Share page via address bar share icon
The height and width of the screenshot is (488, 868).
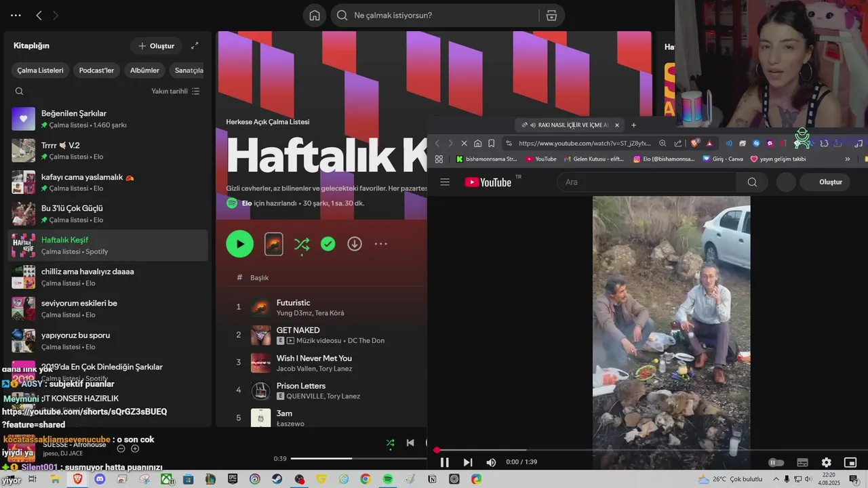pos(677,143)
